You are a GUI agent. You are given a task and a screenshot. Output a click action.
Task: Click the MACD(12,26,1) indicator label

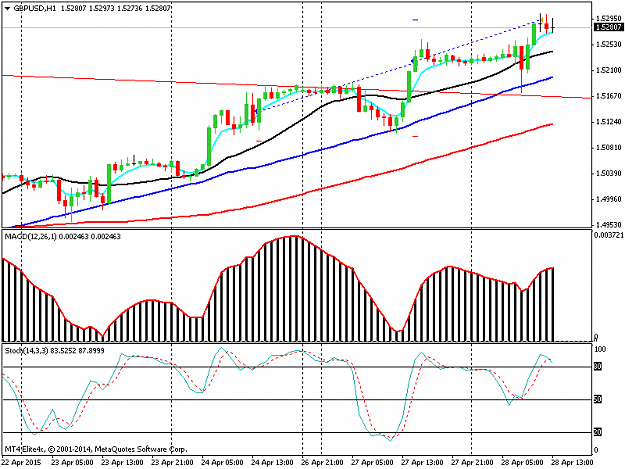coord(31,237)
